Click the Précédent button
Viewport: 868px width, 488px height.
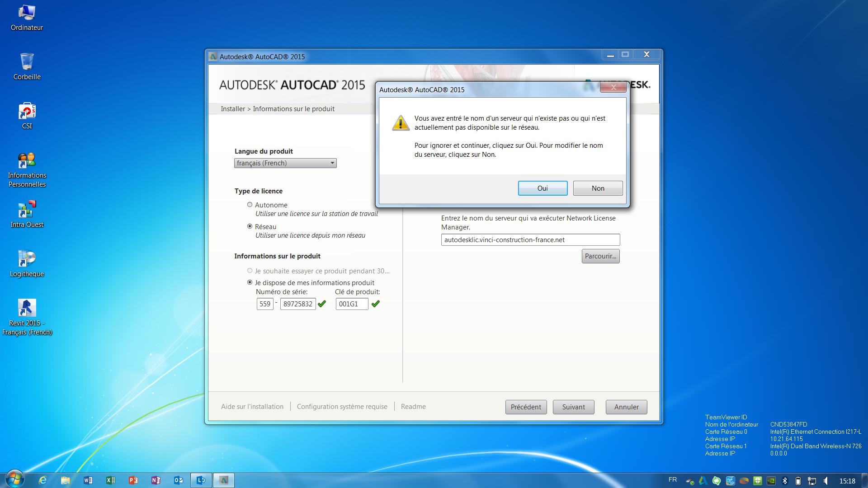(x=526, y=407)
